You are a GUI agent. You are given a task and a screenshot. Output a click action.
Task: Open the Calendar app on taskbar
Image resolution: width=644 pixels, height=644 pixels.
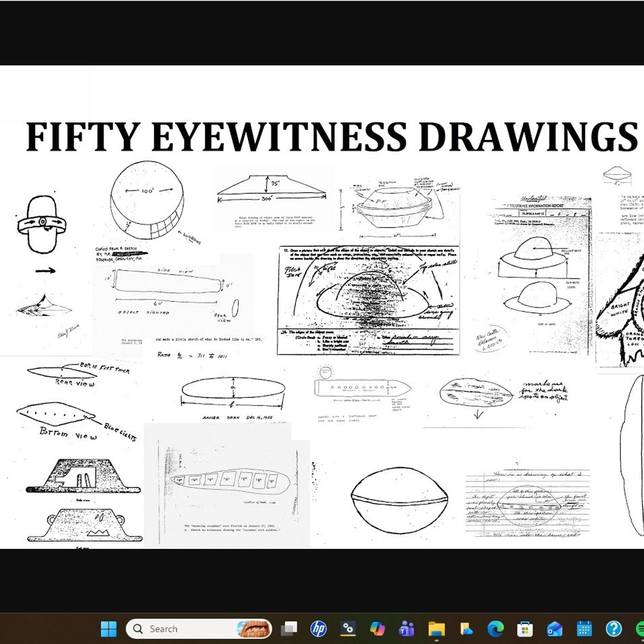pos(584,628)
